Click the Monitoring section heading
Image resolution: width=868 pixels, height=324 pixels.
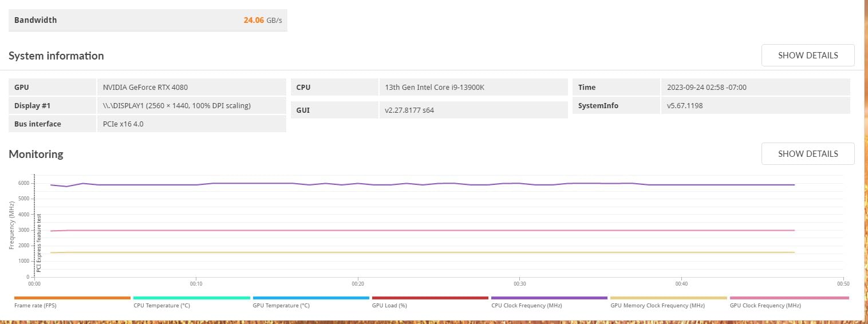coord(36,155)
